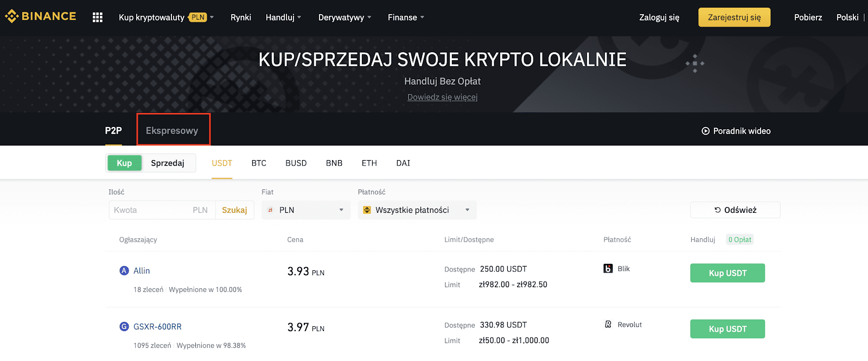Click the Allin avatar icon
Viewport: 868px width, 361px height.
click(x=124, y=270)
